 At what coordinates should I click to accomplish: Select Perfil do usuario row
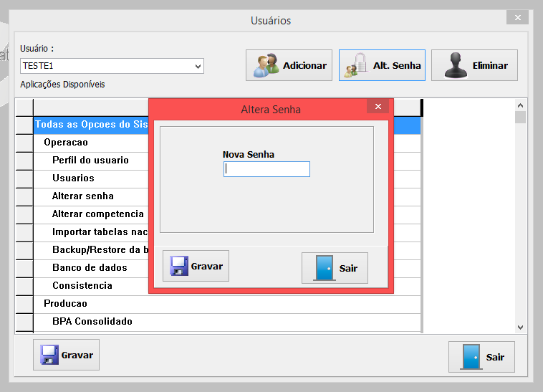[x=90, y=160]
